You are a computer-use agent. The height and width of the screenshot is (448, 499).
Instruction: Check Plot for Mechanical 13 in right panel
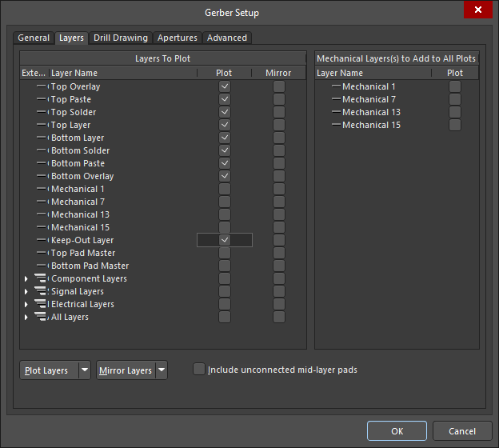pyautogui.click(x=455, y=112)
